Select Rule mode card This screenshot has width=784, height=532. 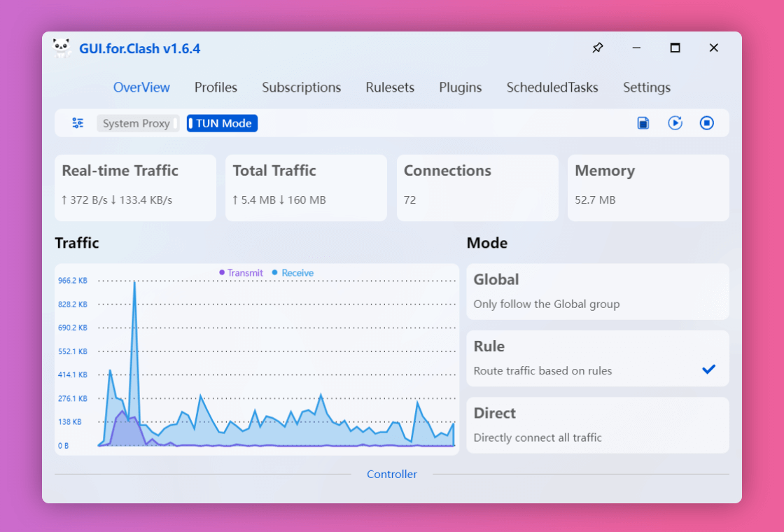tap(598, 358)
